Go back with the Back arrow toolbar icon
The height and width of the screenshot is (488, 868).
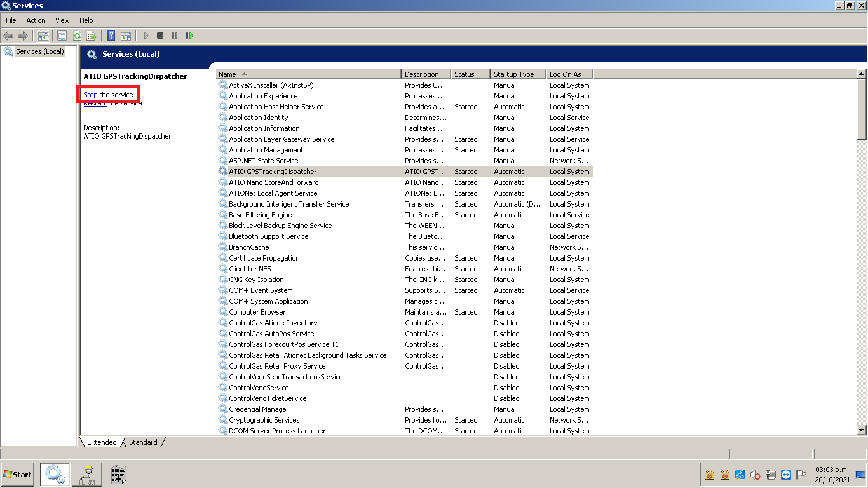point(8,36)
